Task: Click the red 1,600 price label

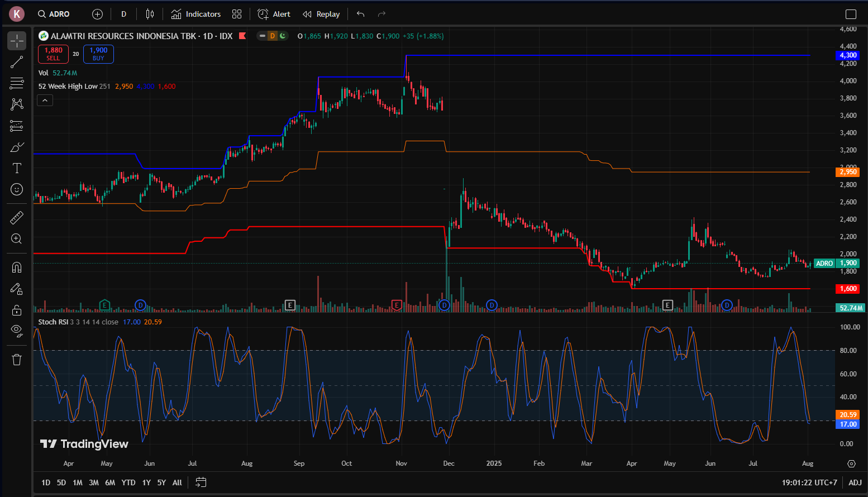Action: pyautogui.click(x=848, y=289)
